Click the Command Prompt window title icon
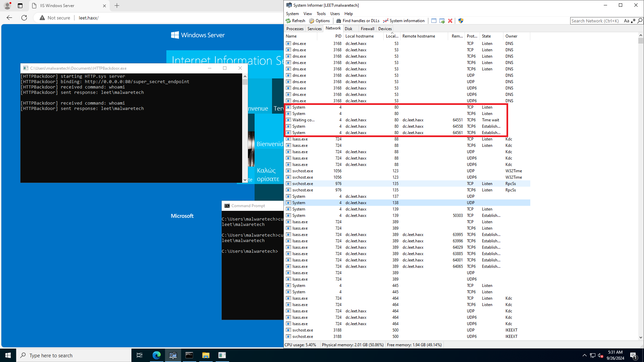This screenshot has width=644, height=362. [227, 206]
